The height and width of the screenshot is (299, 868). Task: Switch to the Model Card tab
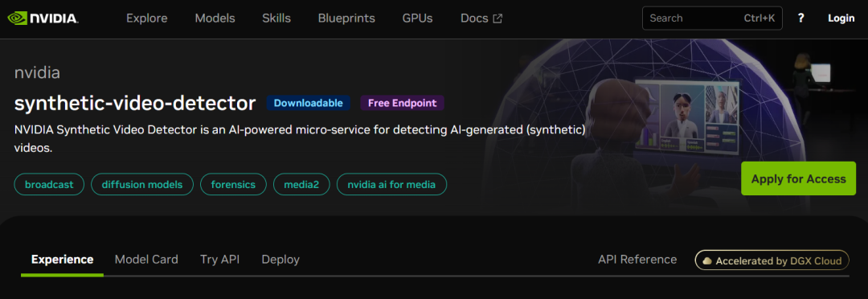point(146,259)
